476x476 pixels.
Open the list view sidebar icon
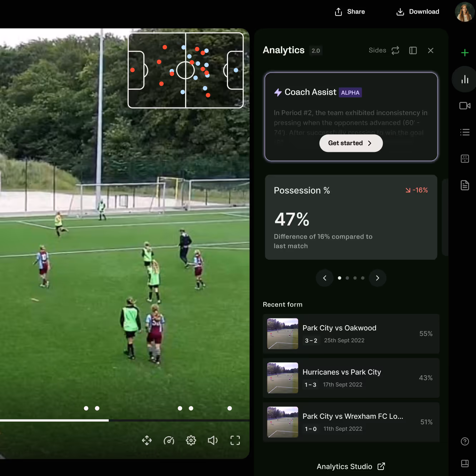coord(465,132)
